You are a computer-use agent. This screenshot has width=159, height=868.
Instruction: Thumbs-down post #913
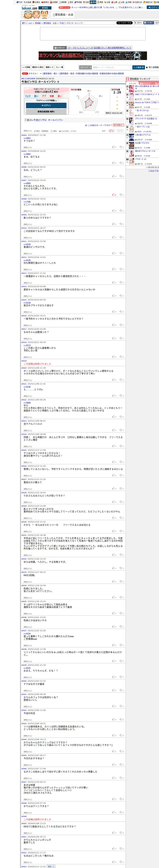(122, 282)
